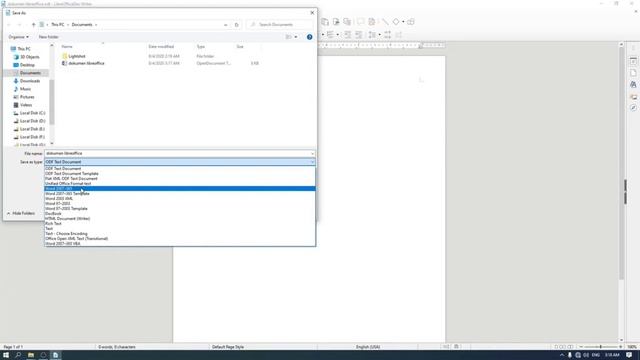
Task: Open Line Spacing icon in Writer toolbar
Action: coord(372,35)
